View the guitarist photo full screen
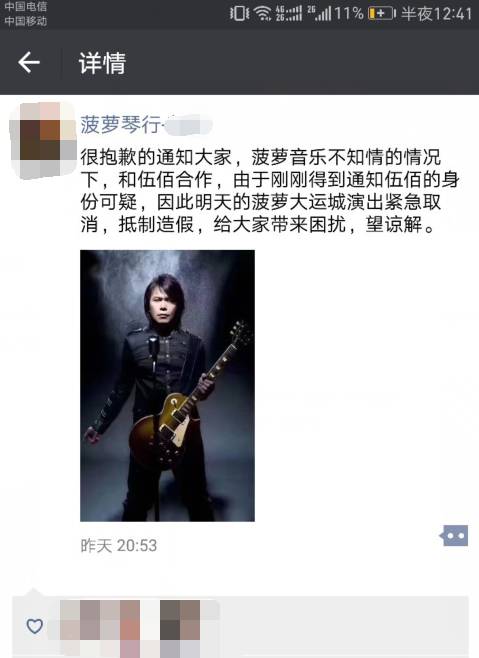 168,386
